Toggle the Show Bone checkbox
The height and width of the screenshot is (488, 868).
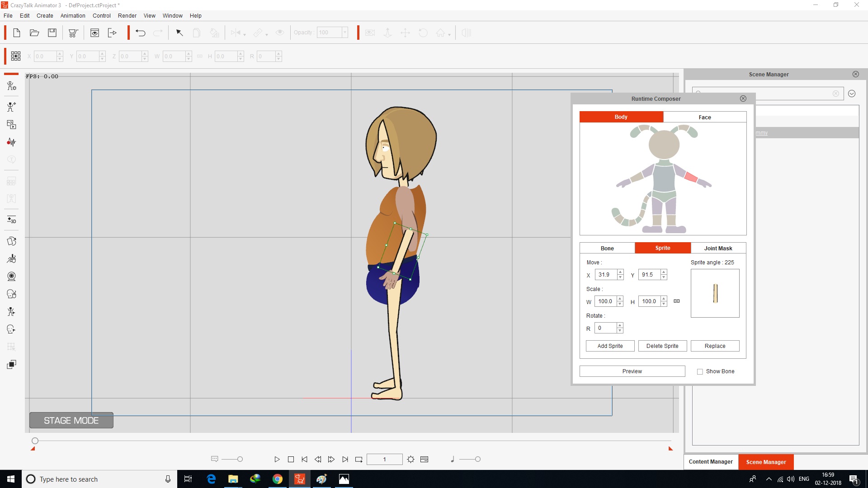[x=700, y=371]
